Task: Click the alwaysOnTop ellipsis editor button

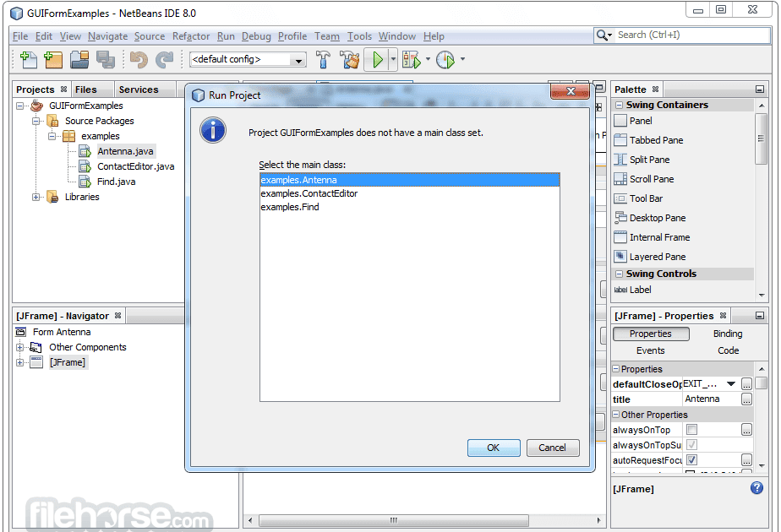Action: [746, 430]
